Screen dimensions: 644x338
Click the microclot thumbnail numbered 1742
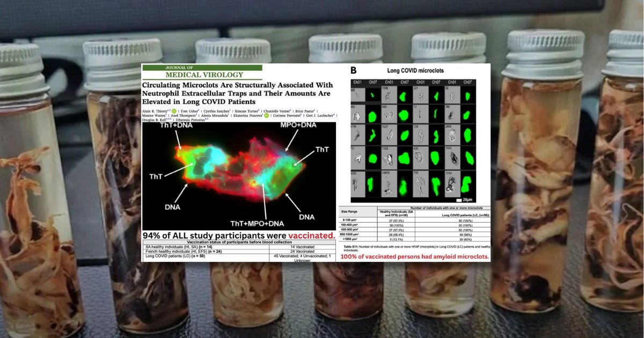(452, 183)
